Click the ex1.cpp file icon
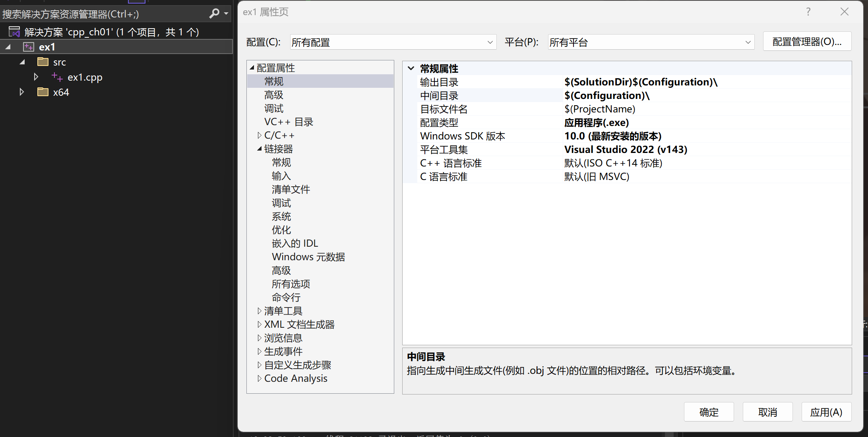This screenshot has height=437, width=868. [x=57, y=77]
